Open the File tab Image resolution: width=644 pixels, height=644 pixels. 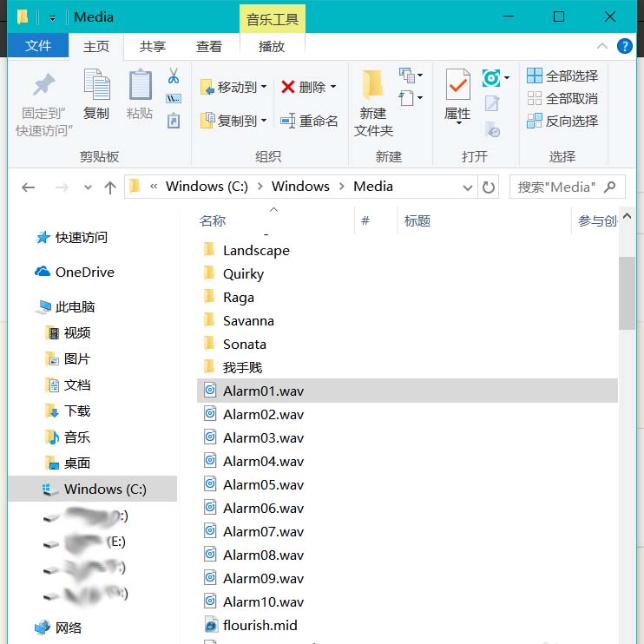[x=38, y=45]
